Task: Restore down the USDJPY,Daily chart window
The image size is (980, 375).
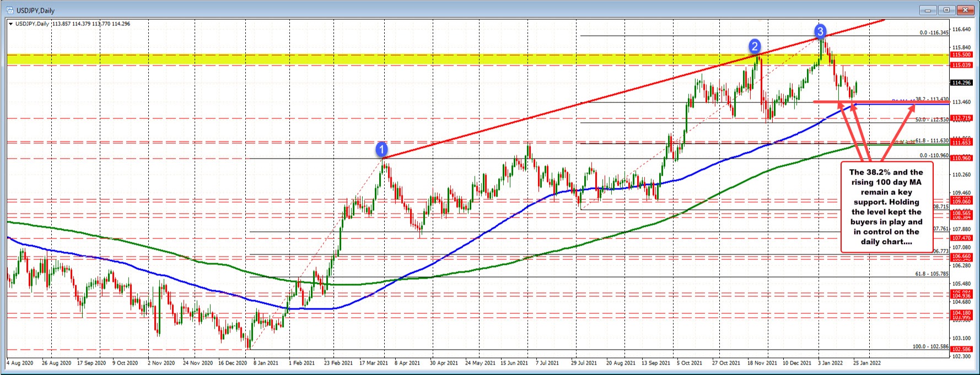Action: [947, 10]
